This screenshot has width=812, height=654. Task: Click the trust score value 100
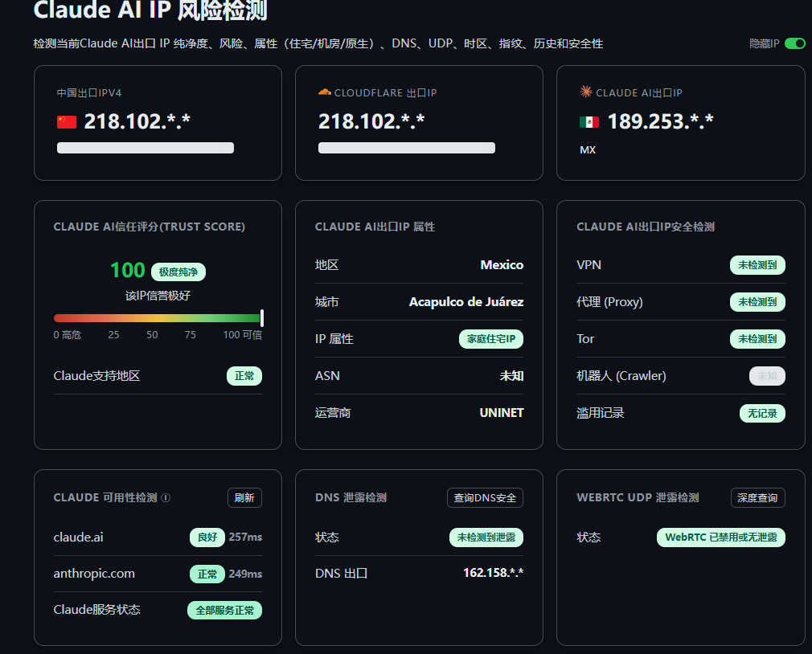pos(127,270)
